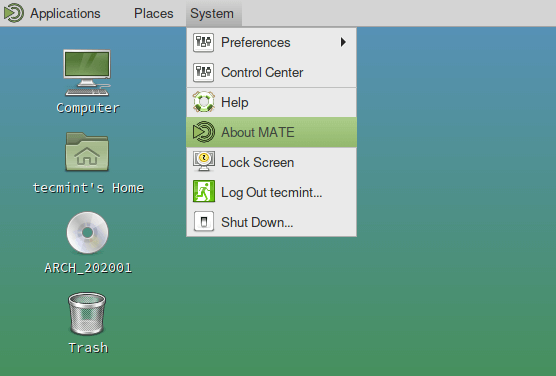Click the Shut Down switch icon

pos(204,222)
